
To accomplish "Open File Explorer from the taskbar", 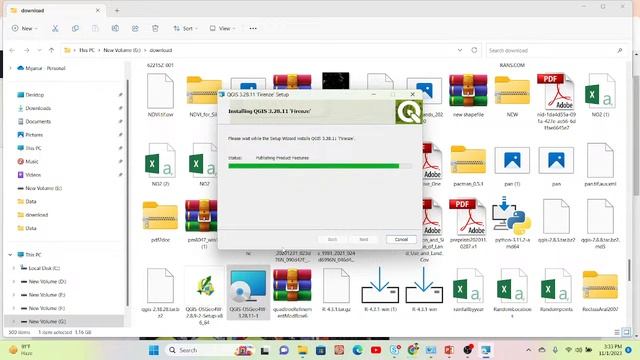I will (x=302, y=350).
